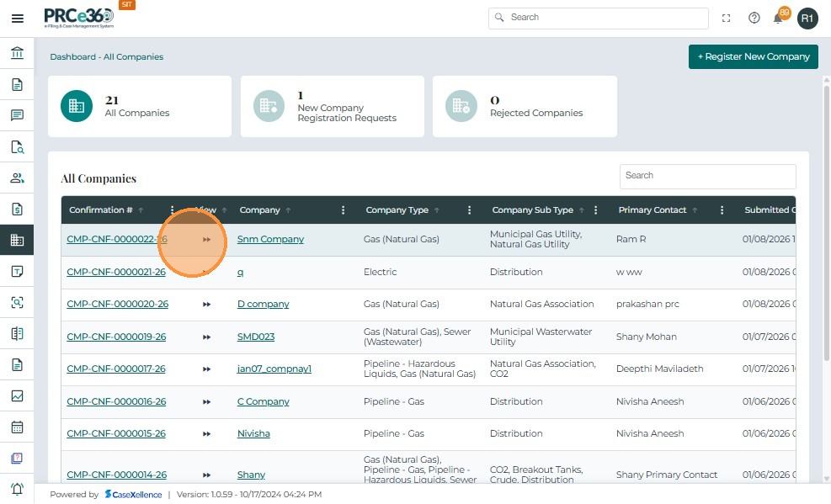Select the users icon in the sidebar
Image resolution: width=831 pixels, height=504 pixels.
(x=17, y=178)
